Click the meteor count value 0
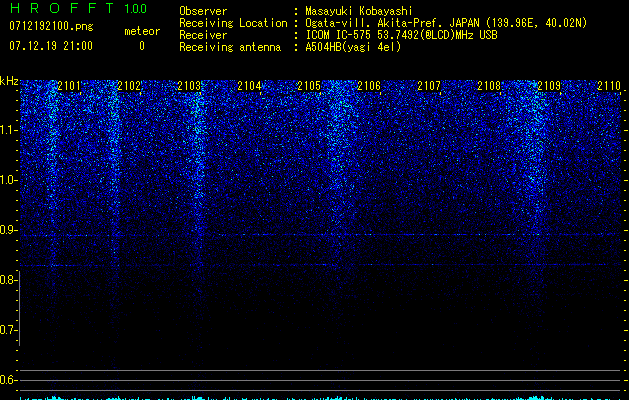 [x=142, y=46]
